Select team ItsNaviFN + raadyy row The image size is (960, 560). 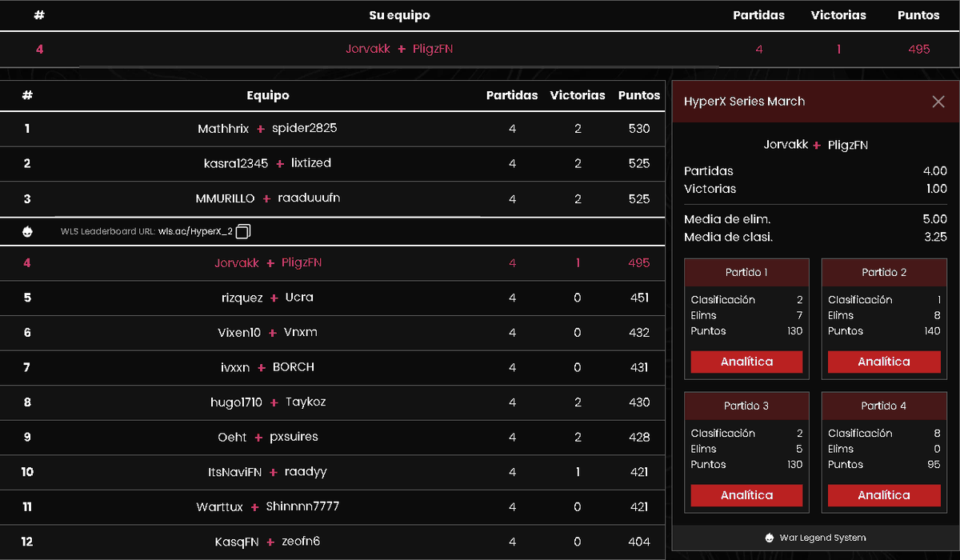click(x=332, y=472)
